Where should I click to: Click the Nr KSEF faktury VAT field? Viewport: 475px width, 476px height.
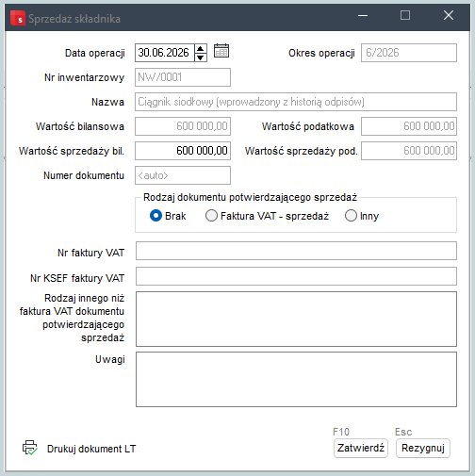coord(296,276)
